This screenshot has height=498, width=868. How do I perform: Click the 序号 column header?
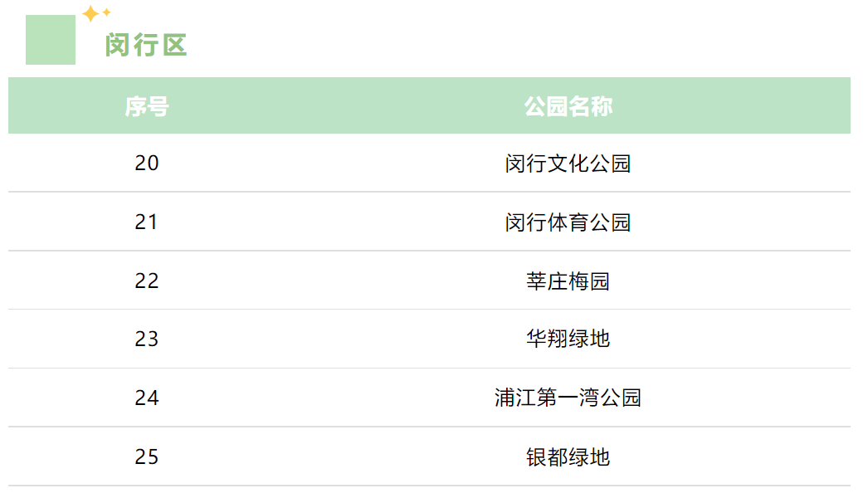[x=147, y=106]
